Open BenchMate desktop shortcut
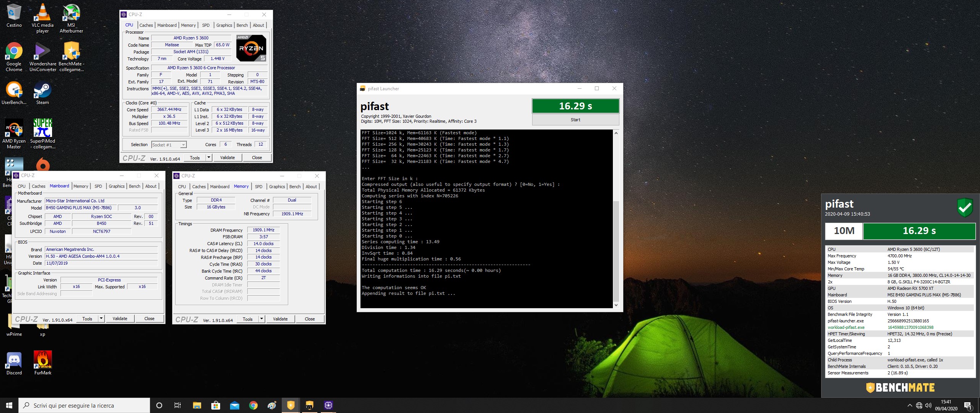The height and width of the screenshot is (413, 980). [x=71, y=57]
